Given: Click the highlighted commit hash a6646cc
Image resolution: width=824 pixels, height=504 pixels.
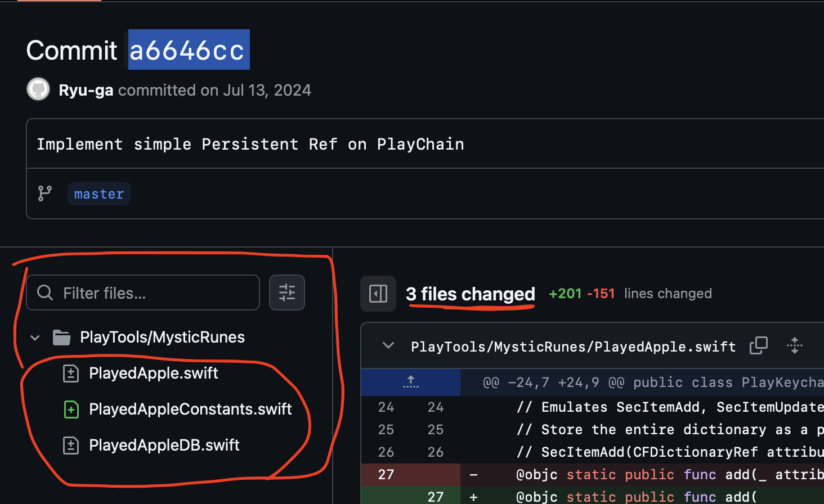Looking at the screenshot, I should tap(188, 50).
